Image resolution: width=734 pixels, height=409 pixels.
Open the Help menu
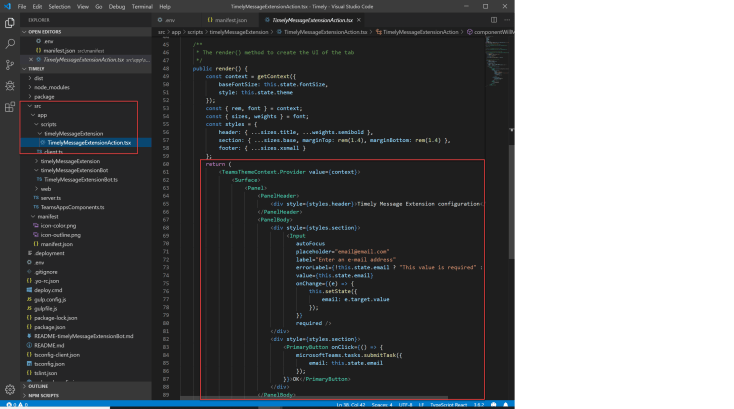pos(165,7)
